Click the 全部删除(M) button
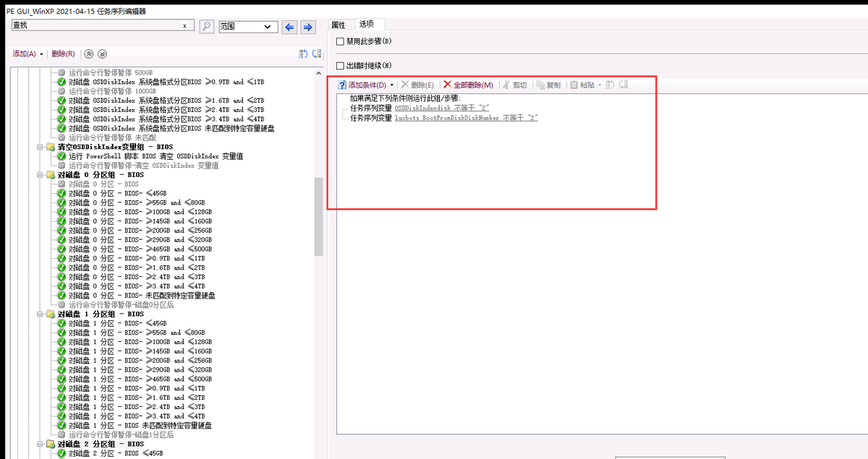868x459 pixels. [468, 85]
